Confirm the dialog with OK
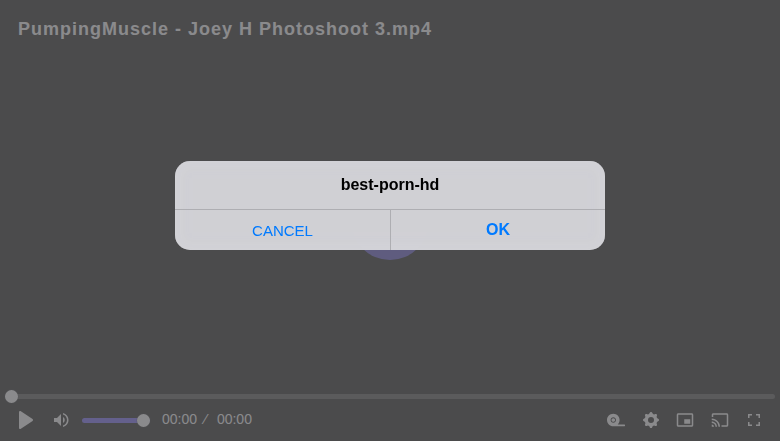Screen dimensions: 780x441 498,229
